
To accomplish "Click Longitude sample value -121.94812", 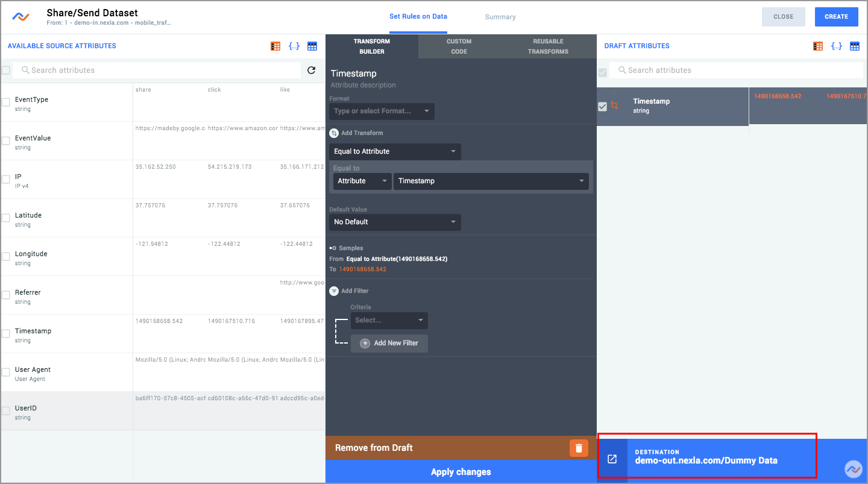I will 152,244.
